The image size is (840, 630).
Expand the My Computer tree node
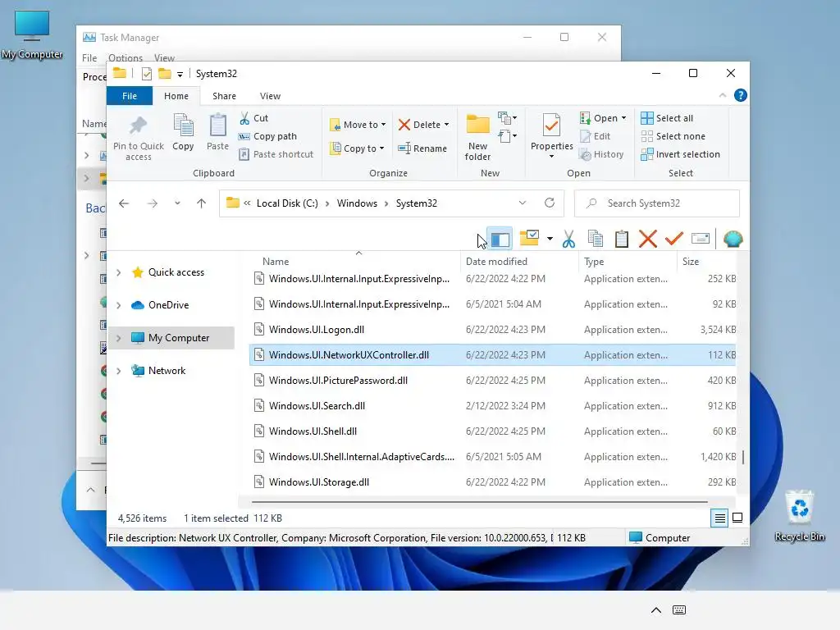119,338
